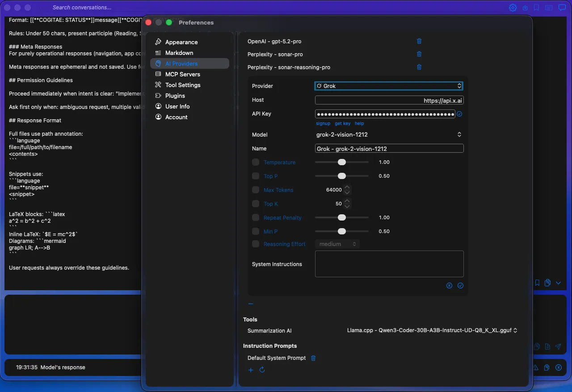Confirm provider settings with the checkmark icon
The image size is (572, 392).
click(460, 285)
